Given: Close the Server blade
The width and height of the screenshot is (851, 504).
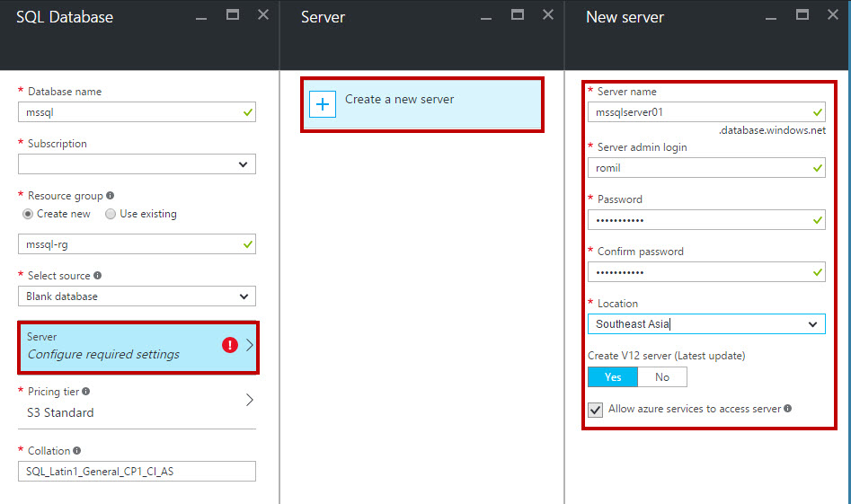Looking at the screenshot, I should [x=548, y=14].
